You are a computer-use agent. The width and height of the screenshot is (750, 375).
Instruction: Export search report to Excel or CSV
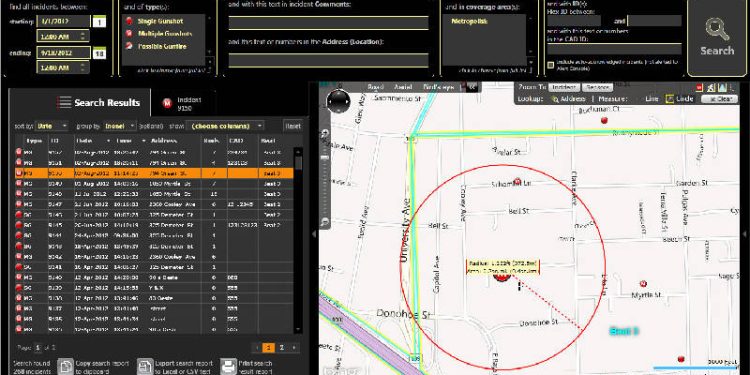coord(176,367)
